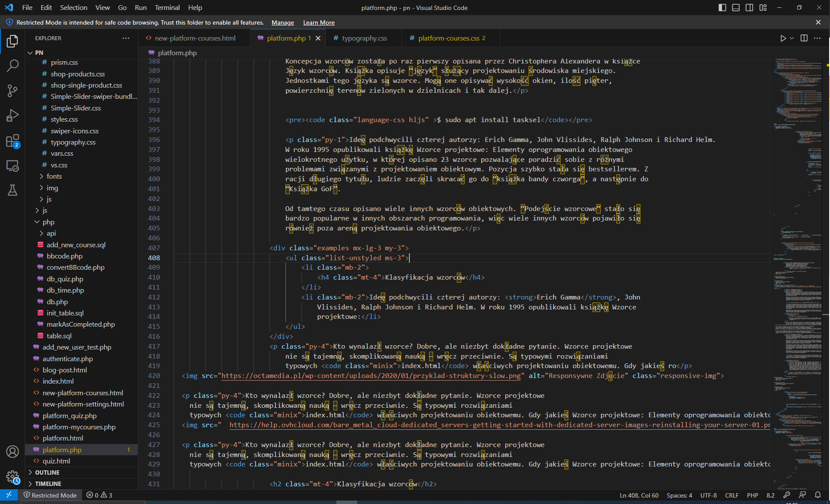This screenshot has width=830, height=504.
Task: Open prism.css in explorer
Action: [64, 63]
